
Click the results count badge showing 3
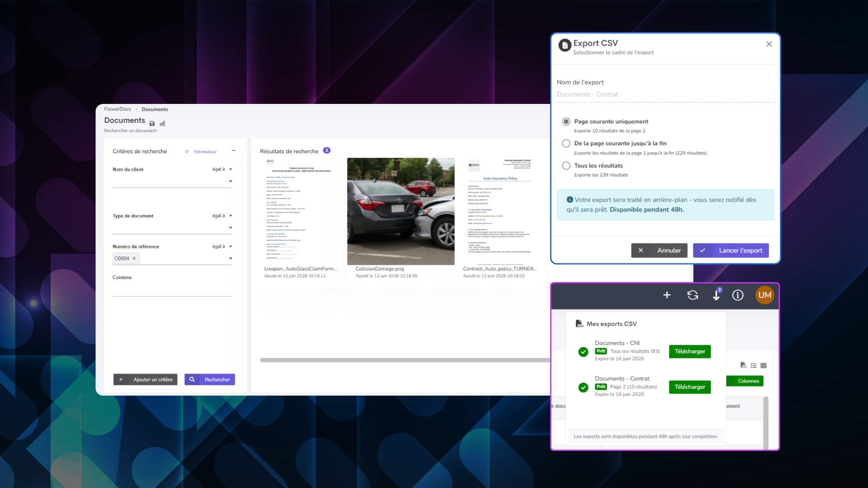tap(326, 150)
